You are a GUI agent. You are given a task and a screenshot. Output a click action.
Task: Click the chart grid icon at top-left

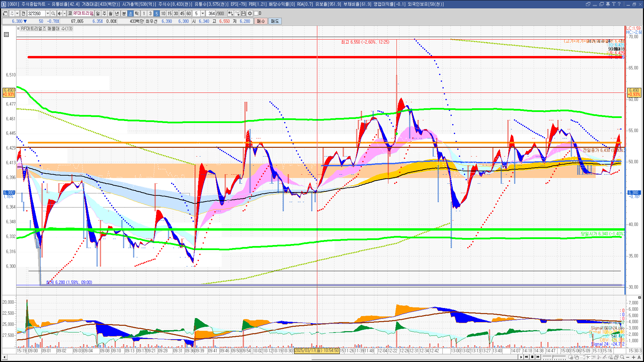point(6,35)
